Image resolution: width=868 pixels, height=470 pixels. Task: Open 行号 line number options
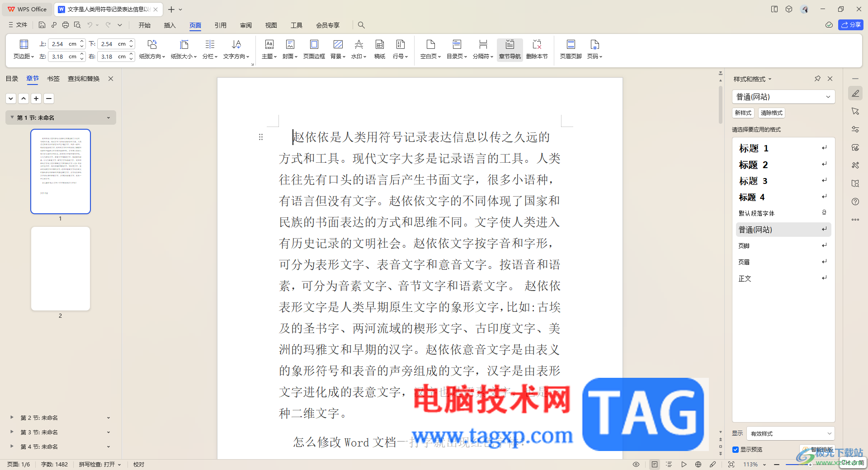(x=400, y=49)
